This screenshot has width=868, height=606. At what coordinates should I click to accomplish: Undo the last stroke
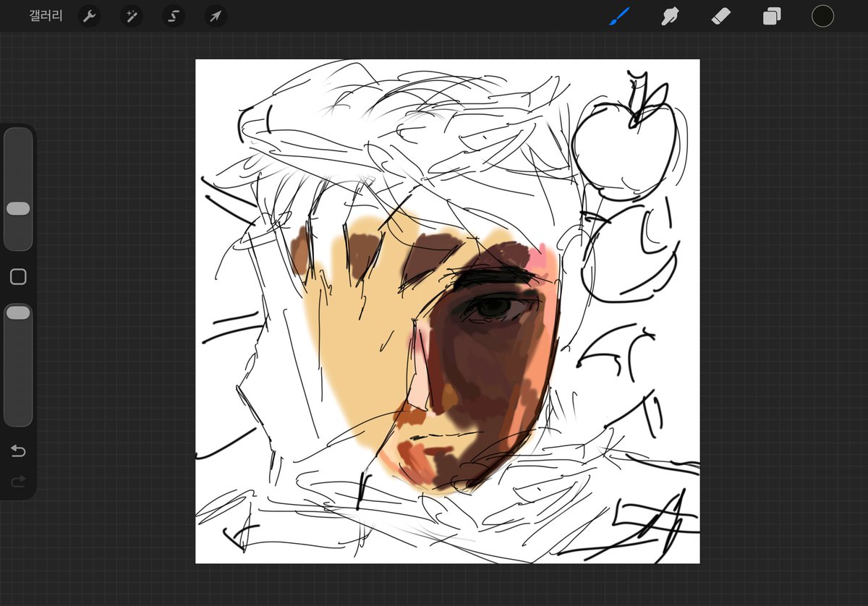pos(18,452)
